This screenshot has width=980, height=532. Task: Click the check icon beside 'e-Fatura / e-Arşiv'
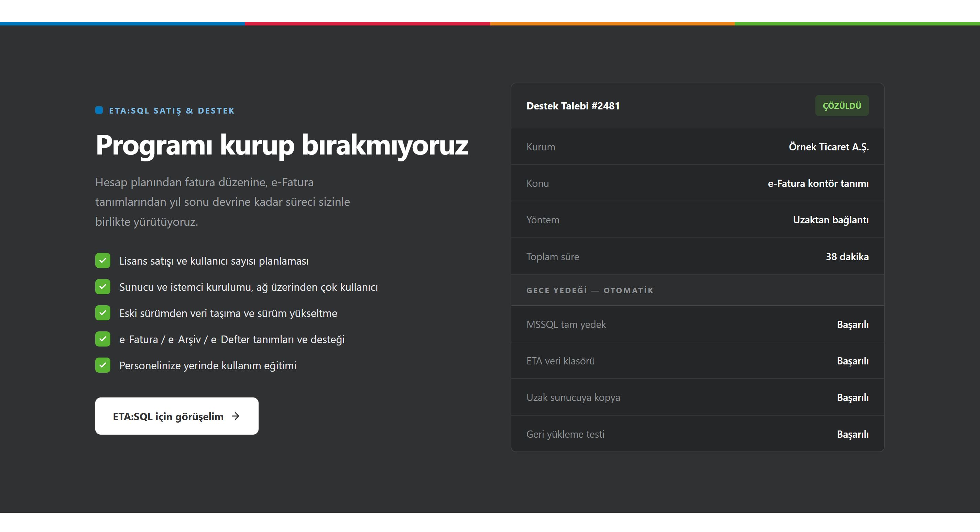[x=103, y=339]
